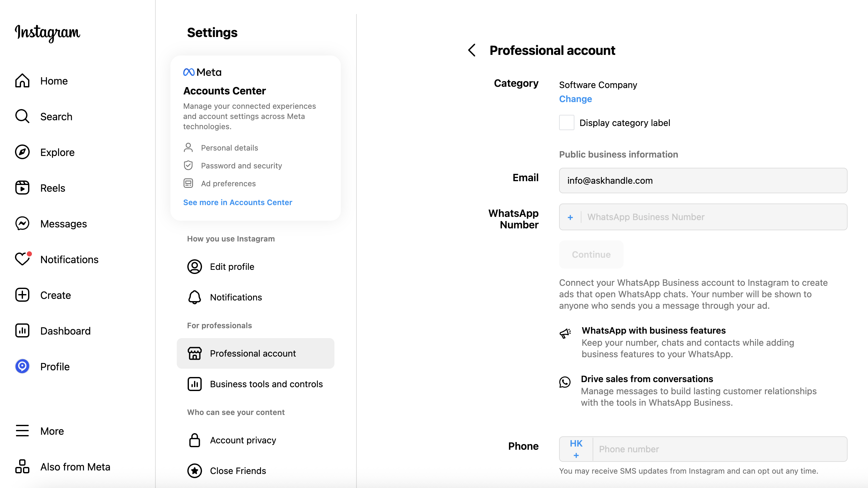
Task: Enable Display category label checkbox
Action: [x=566, y=122]
